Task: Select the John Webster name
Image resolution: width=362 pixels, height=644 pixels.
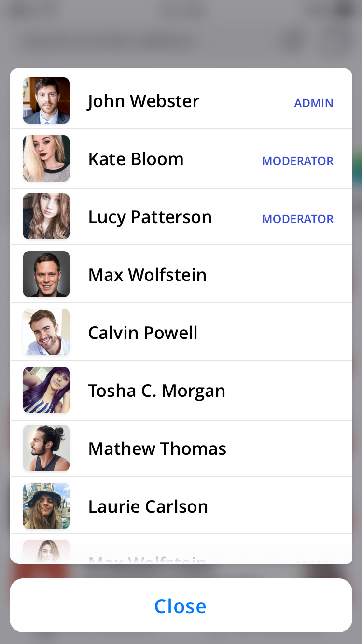Action: 143,101
